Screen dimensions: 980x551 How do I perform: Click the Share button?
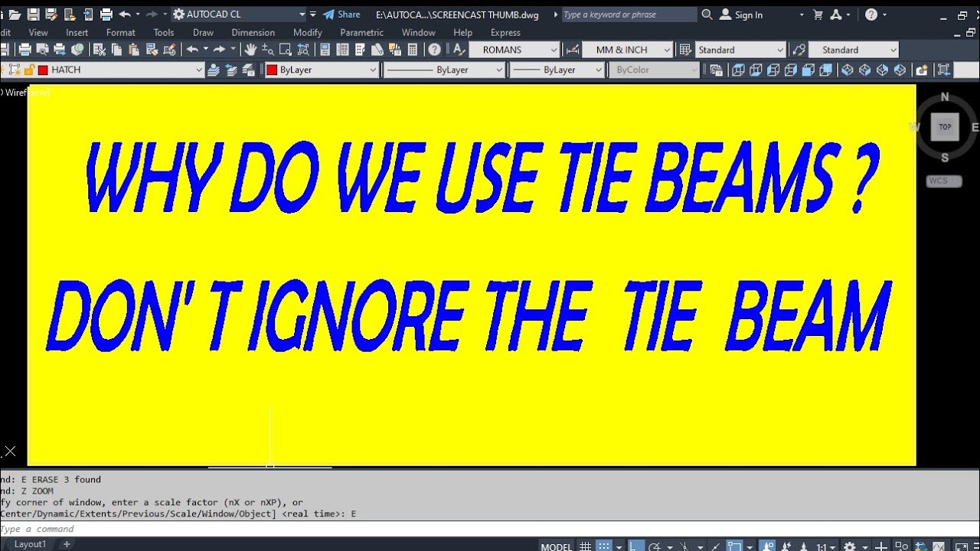pyautogui.click(x=341, y=14)
